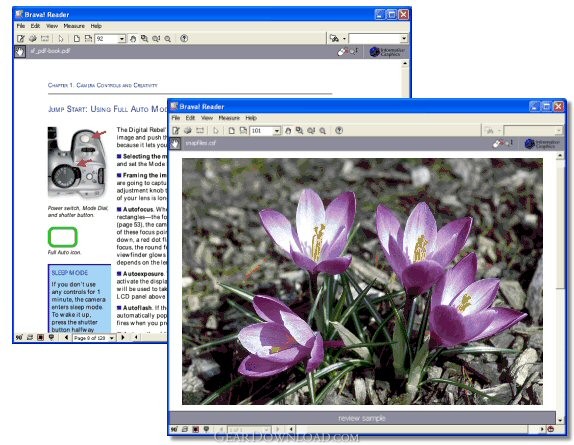The image size is (574, 445).
Task: Click magnifier tool in front window toolbar
Action: tap(311, 130)
